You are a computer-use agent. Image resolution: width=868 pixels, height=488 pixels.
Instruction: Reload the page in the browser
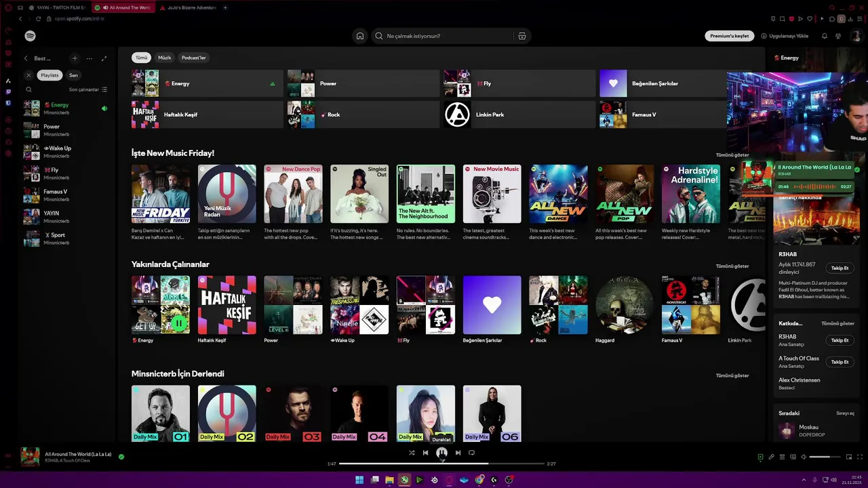click(x=38, y=18)
